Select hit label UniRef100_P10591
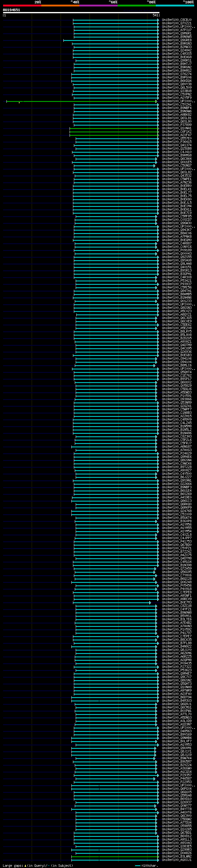The width and height of the screenshot is (197, 868). (x=176, y=396)
